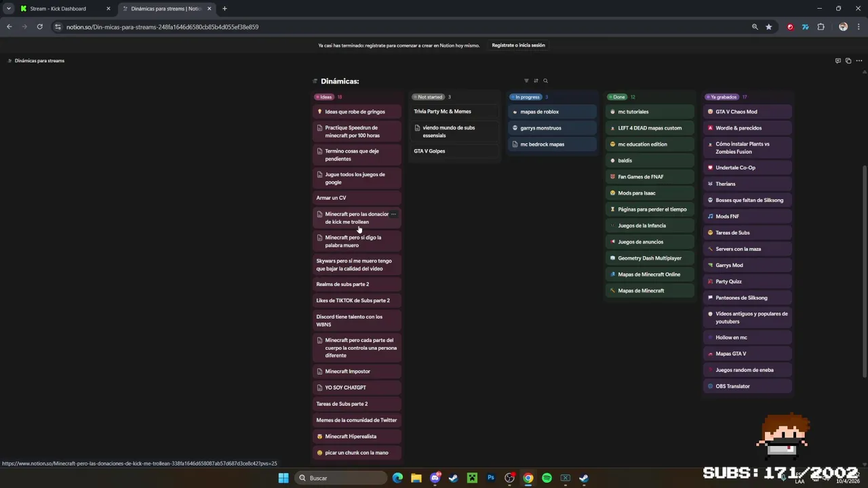Open Practique Speedrun de minecraft card

357,131
